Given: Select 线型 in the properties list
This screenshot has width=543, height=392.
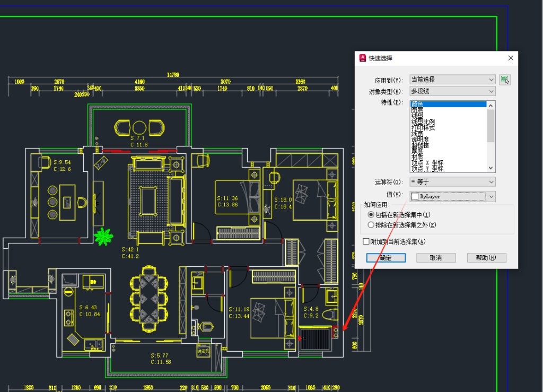Looking at the screenshot, I should (417, 116).
